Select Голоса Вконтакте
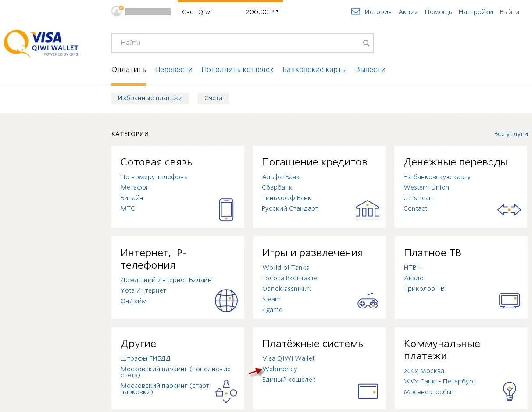532x412 pixels. (x=289, y=278)
